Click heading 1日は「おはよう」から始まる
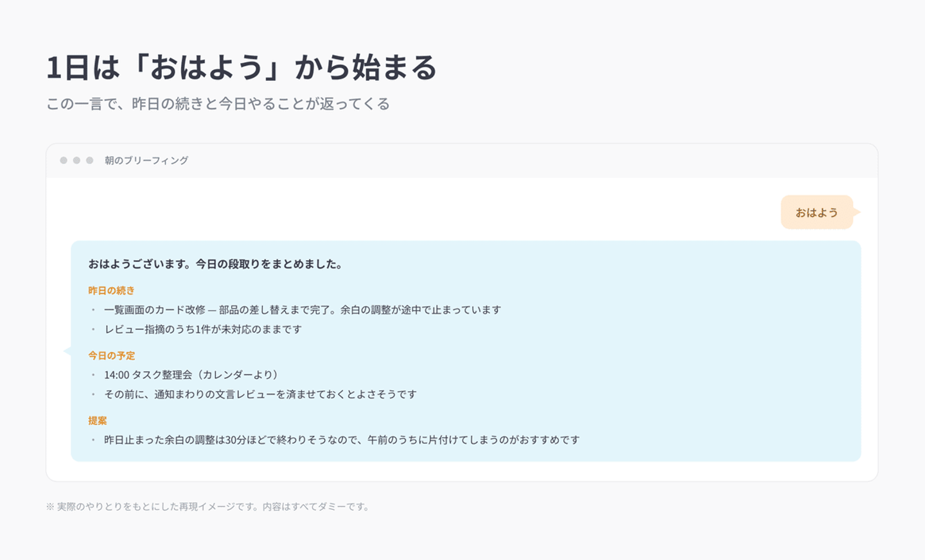This screenshot has width=925, height=560. coord(242,67)
